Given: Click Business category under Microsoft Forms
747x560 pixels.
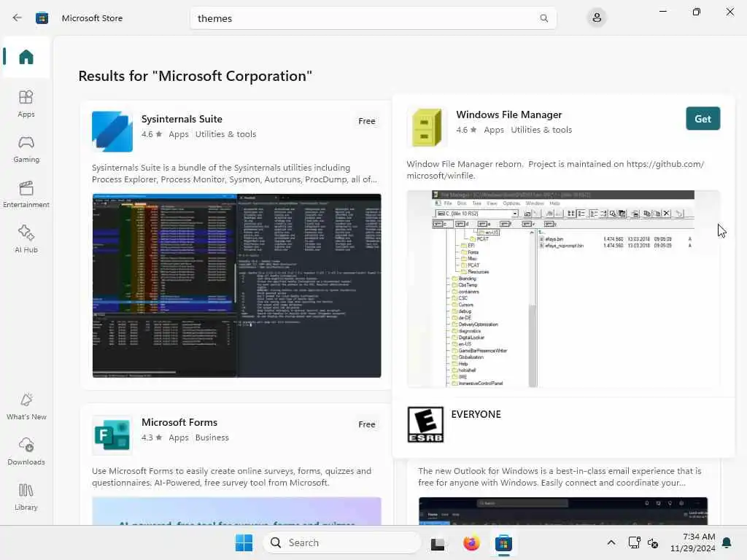Looking at the screenshot, I should click(212, 437).
